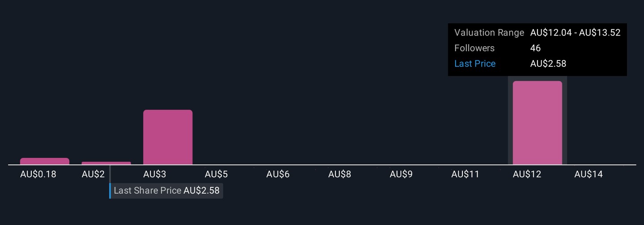Click the AU$12 axis label
This screenshot has height=225, width=644.
[x=527, y=174]
